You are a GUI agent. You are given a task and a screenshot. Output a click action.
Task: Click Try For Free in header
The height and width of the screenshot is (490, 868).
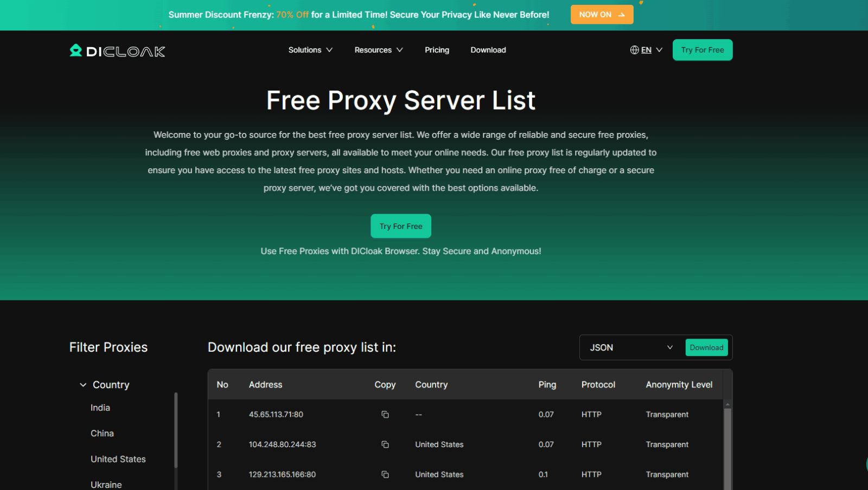[x=702, y=50]
